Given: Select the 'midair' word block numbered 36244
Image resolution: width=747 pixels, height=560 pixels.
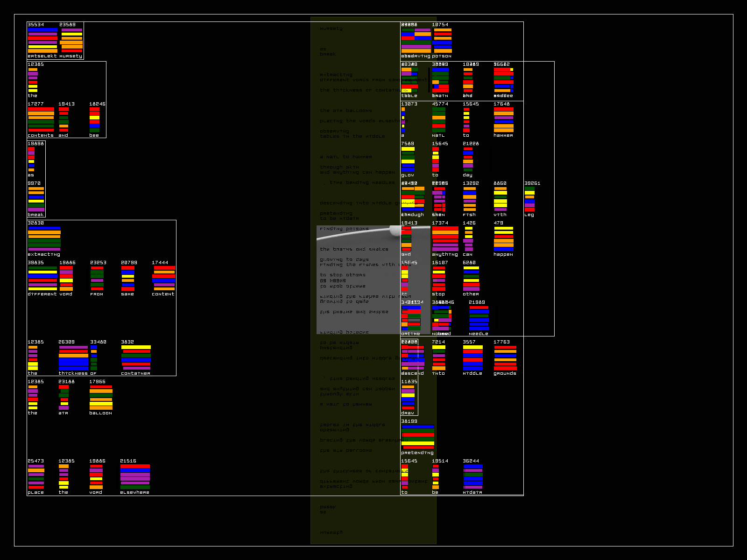Looking at the screenshot, I should [x=472, y=476].
